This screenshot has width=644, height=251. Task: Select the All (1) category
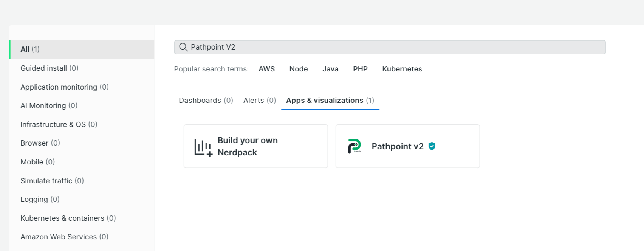coord(82,49)
